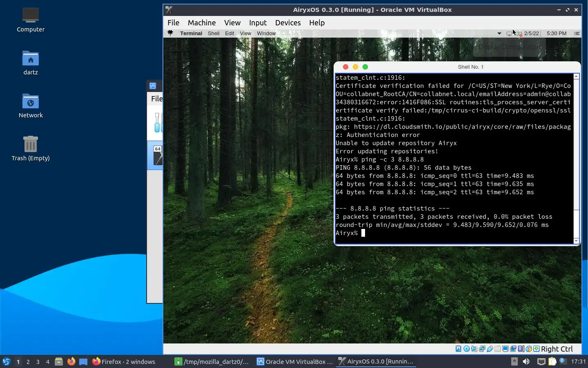Switch to workspace 2
This screenshot has height=368, width=588.
pyautogui.click(x=28, y=361)
